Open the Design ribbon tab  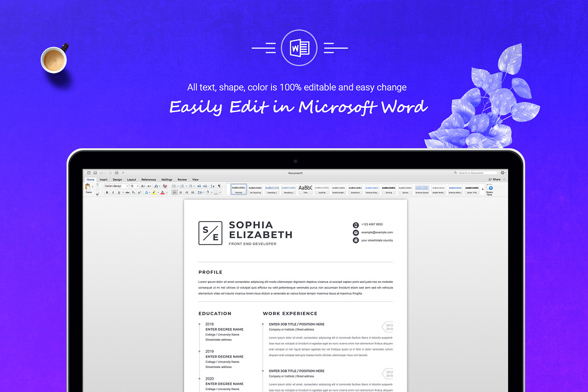(x=117, y=180)
